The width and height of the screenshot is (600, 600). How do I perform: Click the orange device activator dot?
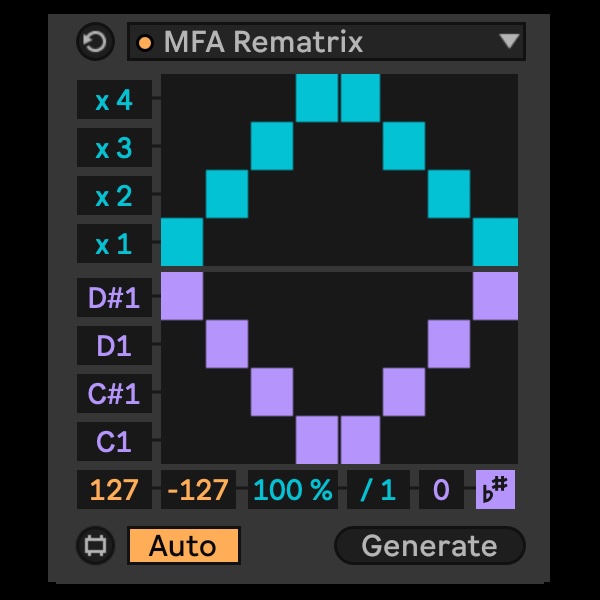tap(146, 42)
